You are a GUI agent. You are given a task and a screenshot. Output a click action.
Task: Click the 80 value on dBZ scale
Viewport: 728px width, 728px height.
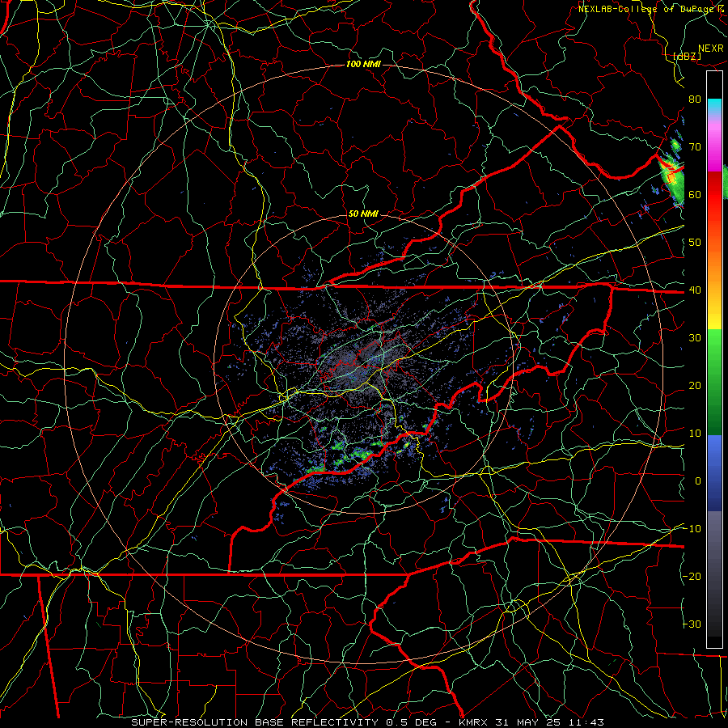695,99
